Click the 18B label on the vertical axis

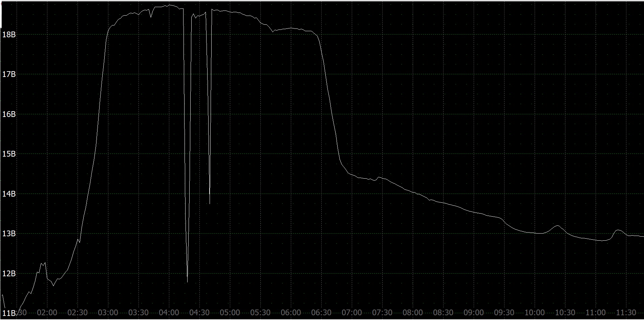point(9,35)
